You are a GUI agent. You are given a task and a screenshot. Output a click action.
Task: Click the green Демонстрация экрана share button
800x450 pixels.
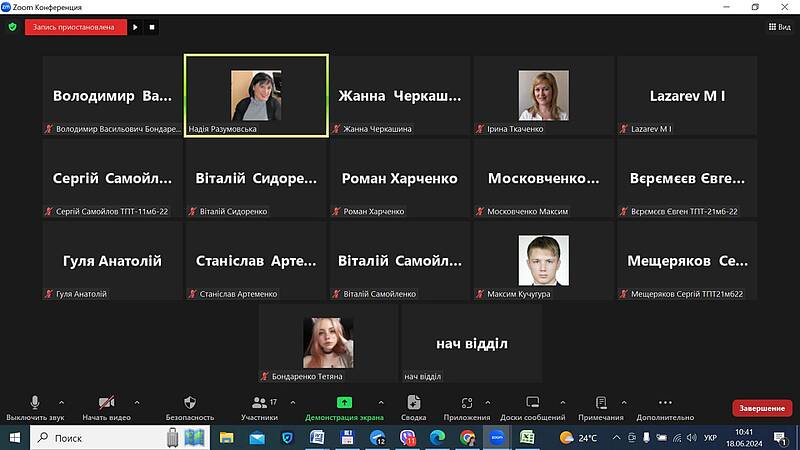point(344,406)
